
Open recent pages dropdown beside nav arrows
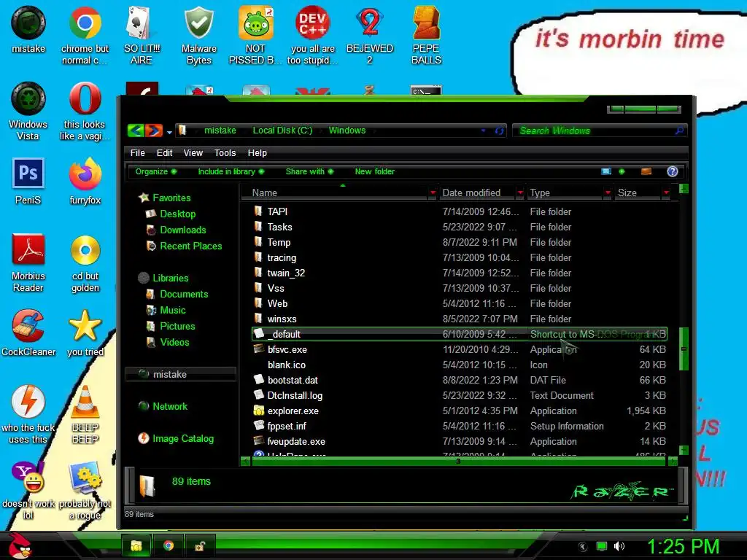(x=169, y=133)
